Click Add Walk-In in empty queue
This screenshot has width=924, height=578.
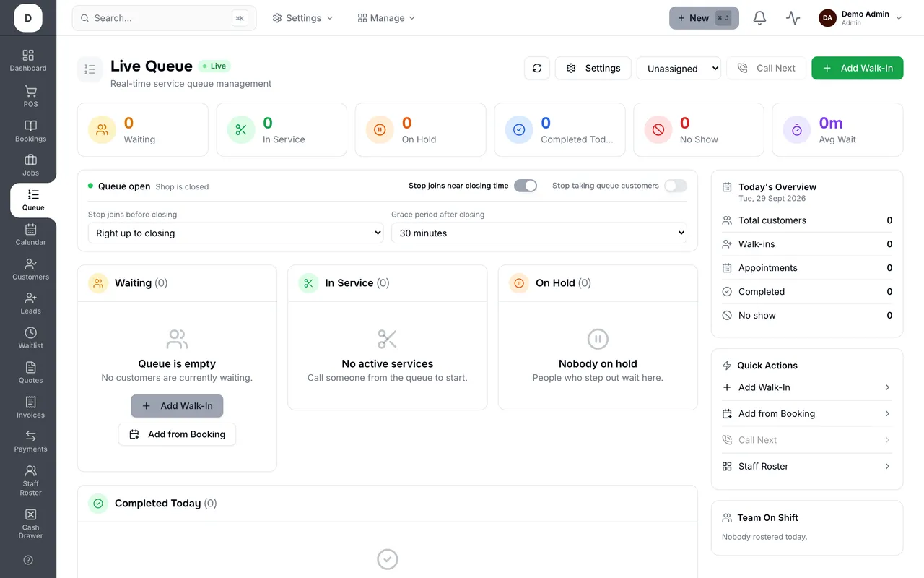pyautogui.click(x=177, y=406)
